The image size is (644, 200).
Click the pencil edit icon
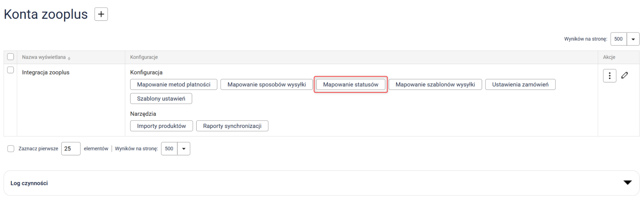pos(624,75)
